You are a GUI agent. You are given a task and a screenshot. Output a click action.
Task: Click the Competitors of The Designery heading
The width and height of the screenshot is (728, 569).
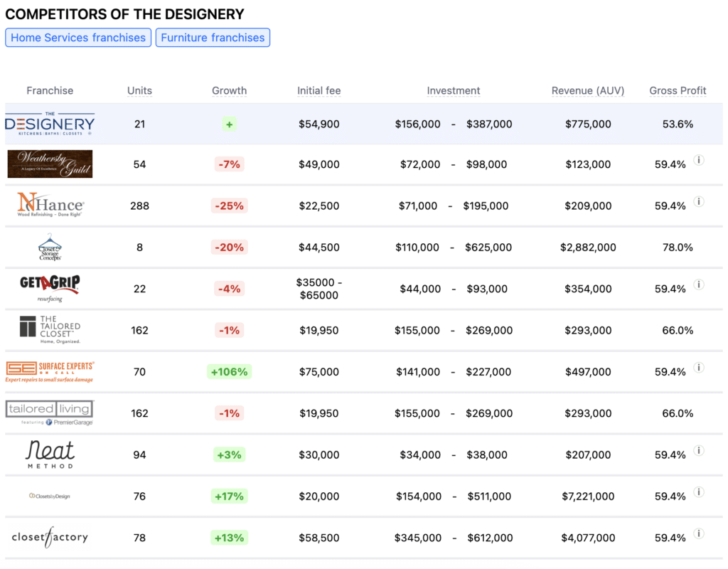pyautogui.click(x=124, y=14)
